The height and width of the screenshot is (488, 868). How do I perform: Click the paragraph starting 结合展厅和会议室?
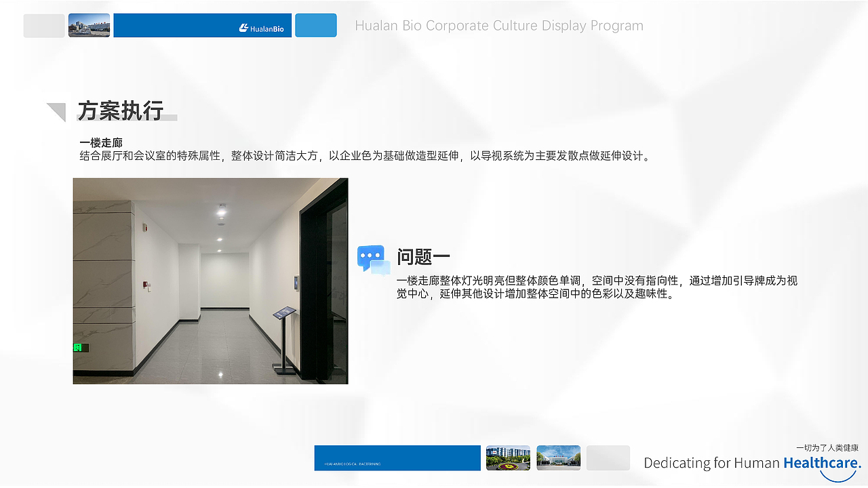click(366, 156)
